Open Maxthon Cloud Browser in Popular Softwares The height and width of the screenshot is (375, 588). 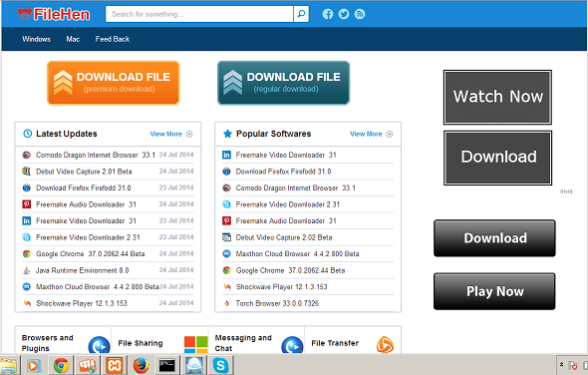297,254
